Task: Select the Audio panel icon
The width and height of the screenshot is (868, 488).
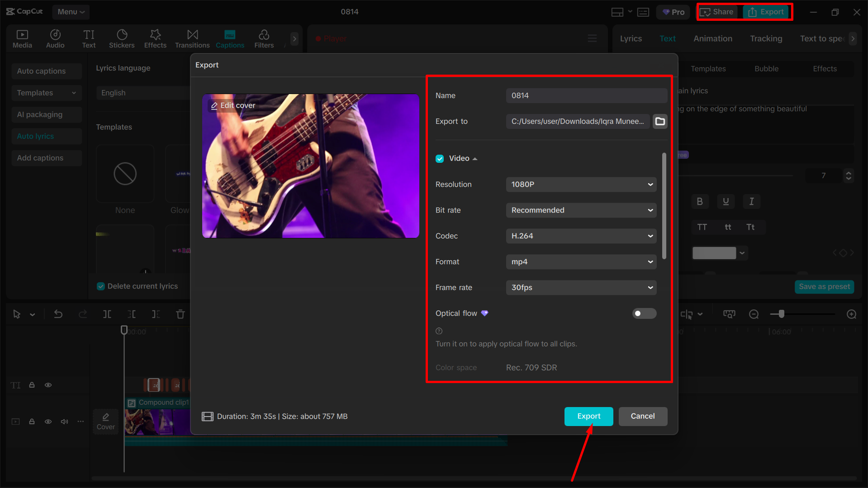Action: 55,38
